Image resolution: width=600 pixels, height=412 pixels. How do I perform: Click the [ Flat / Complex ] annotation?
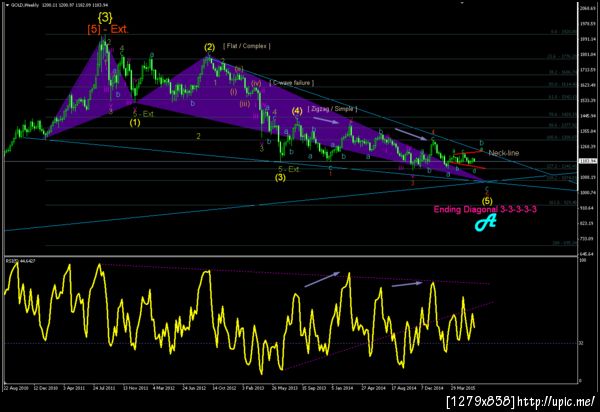[247, 46]
